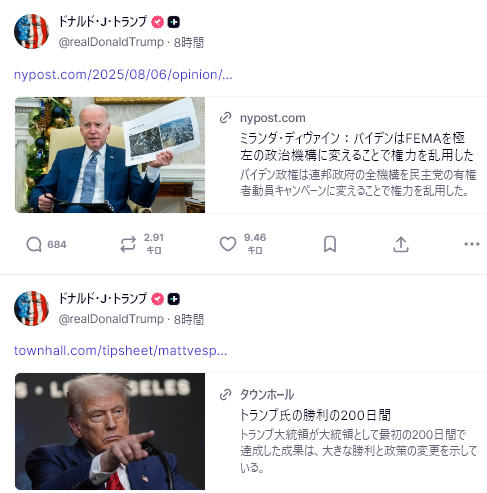Click the verified badge on second post
Image resolution: width=487 pixels, height=493 pixels.
(x=157, y=299)
